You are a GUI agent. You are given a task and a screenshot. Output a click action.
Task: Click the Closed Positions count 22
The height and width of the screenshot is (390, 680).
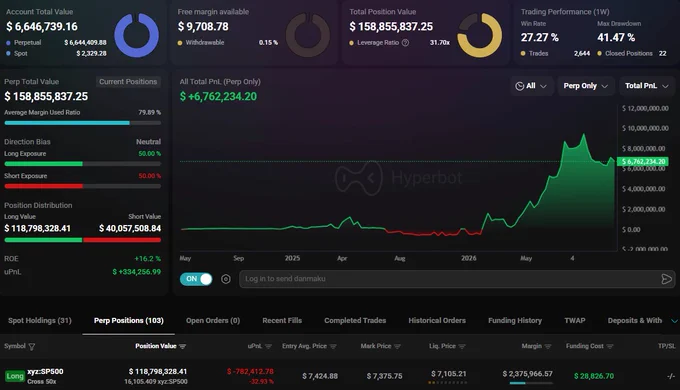663,53
